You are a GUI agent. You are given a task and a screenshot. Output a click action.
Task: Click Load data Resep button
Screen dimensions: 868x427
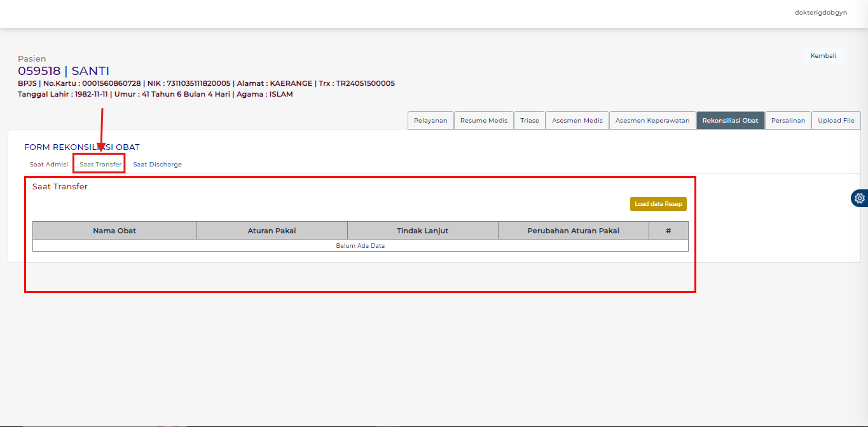[658, 204]
